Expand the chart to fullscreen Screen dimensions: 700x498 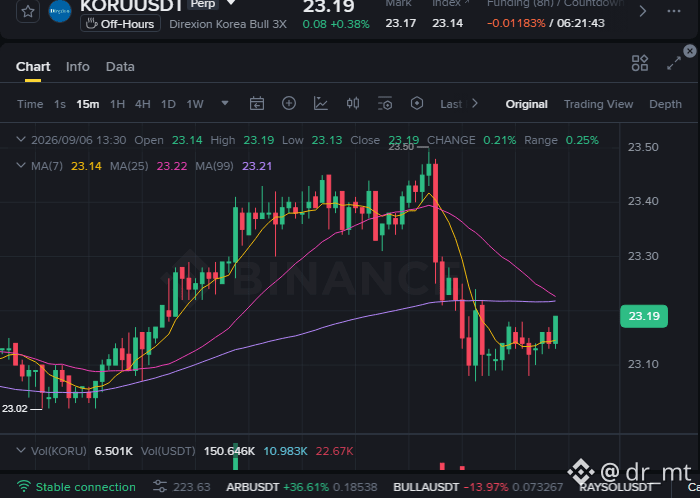click(674, 63)
